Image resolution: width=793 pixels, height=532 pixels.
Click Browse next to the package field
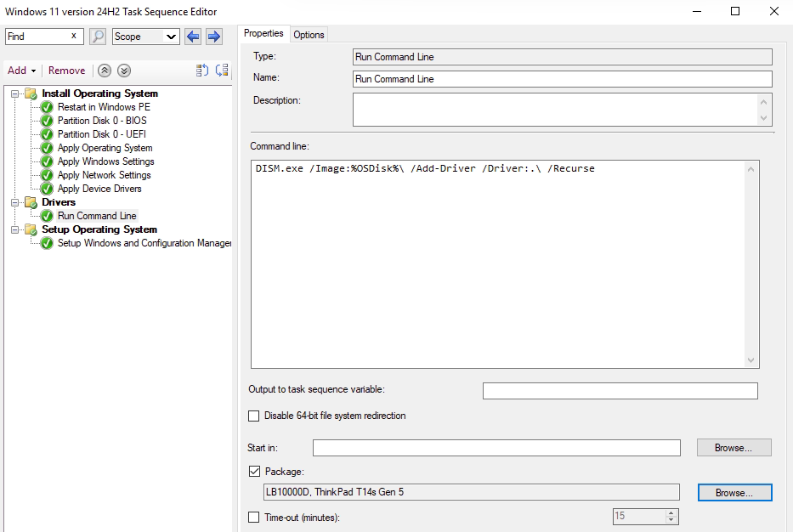tap(735, 493)
